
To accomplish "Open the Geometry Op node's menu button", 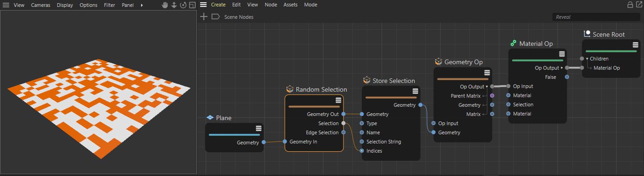I will click(x=487, y=72).
